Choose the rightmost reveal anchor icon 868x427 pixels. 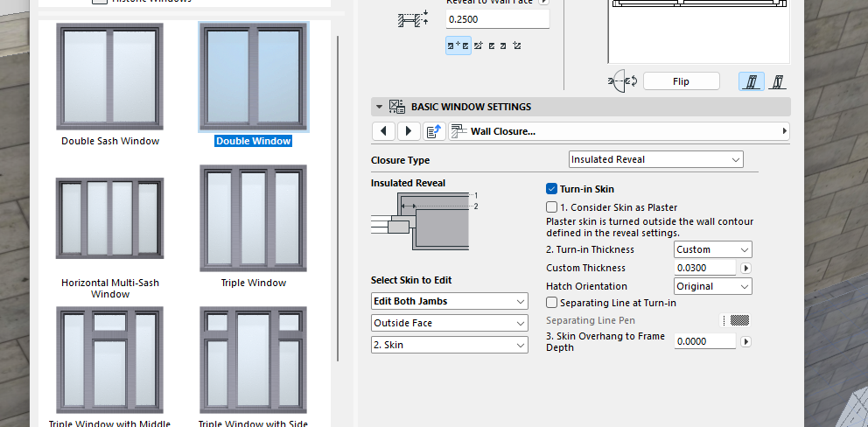516,45
